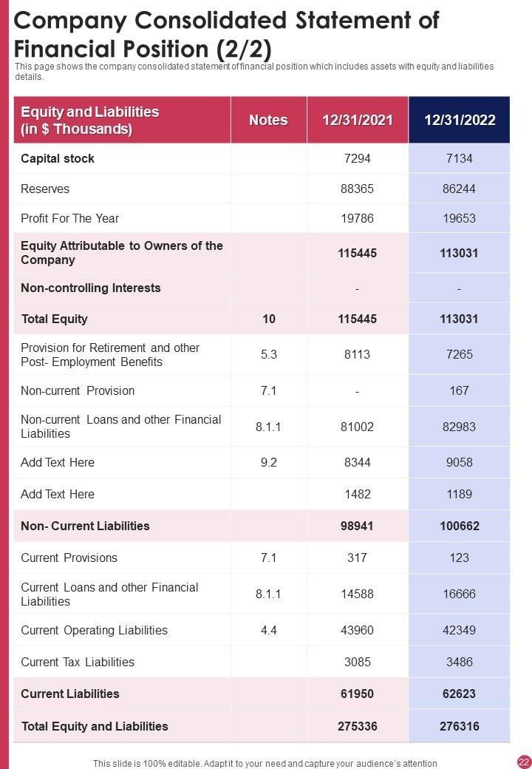Click the Current Tax Liabilities value 3486
Image resolution: width=532 pixels, height=769 pixels.
click(459, 662)
